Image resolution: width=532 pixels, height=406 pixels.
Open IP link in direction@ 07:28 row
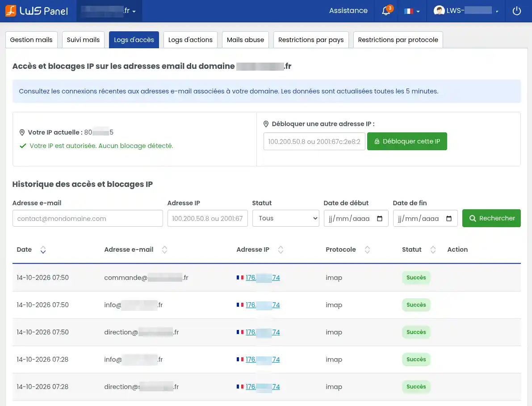point(263,386)
